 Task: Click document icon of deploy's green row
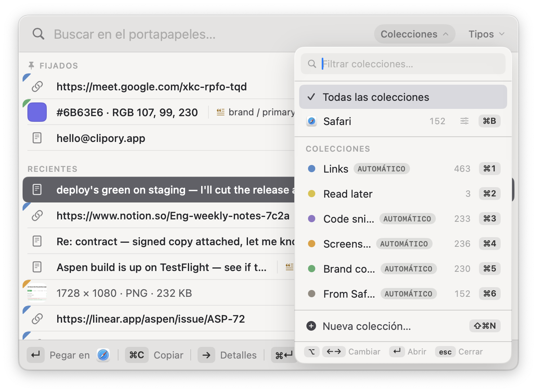coord(37,190)
